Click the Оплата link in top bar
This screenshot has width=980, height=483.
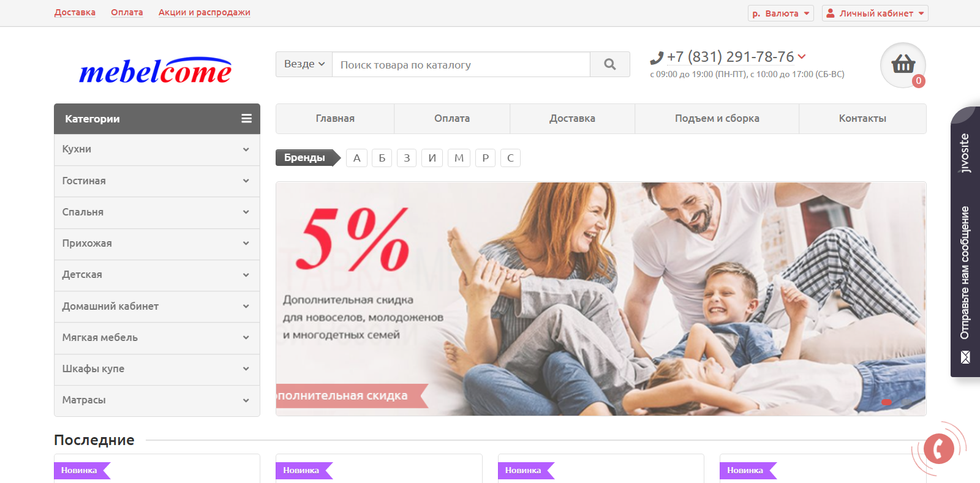127,12
